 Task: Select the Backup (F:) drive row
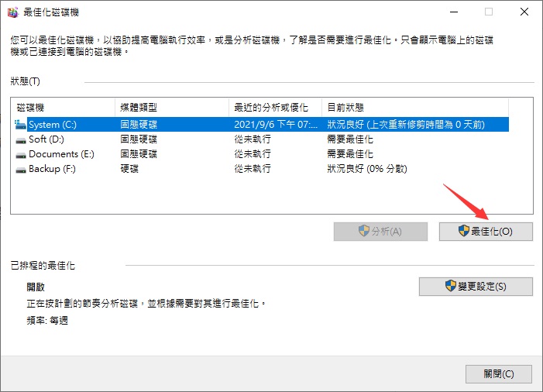[x=262, y=169]
